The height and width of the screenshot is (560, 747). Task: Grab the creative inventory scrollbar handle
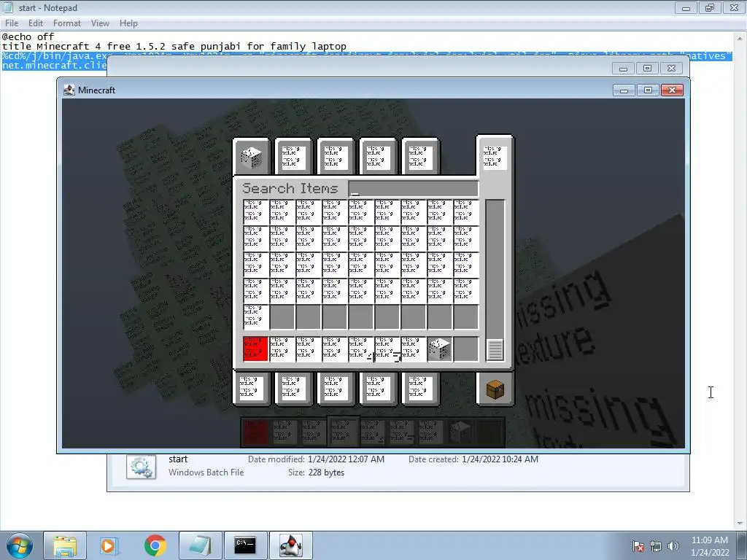tap(495, 349)
